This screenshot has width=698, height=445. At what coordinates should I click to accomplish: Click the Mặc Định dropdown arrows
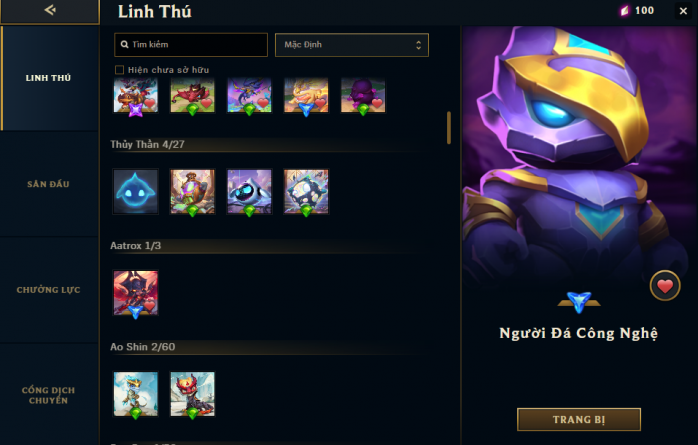point(418,45)
